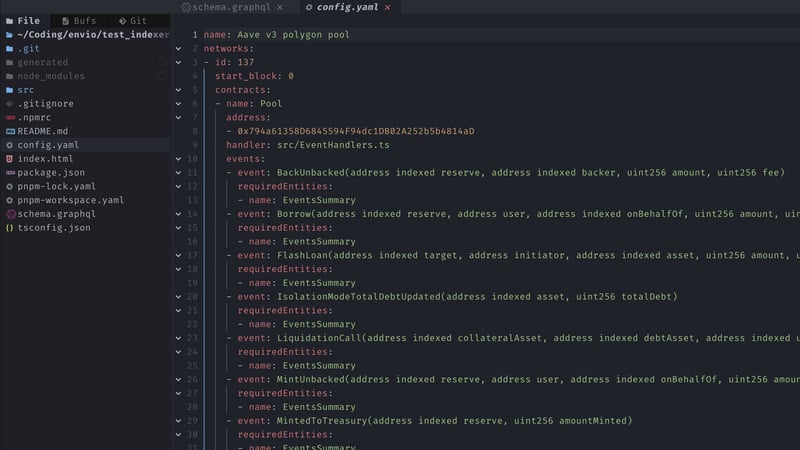The image size is (800, 450).
Task: Click the gear icon on config.yaml tab
Action: 309,7
